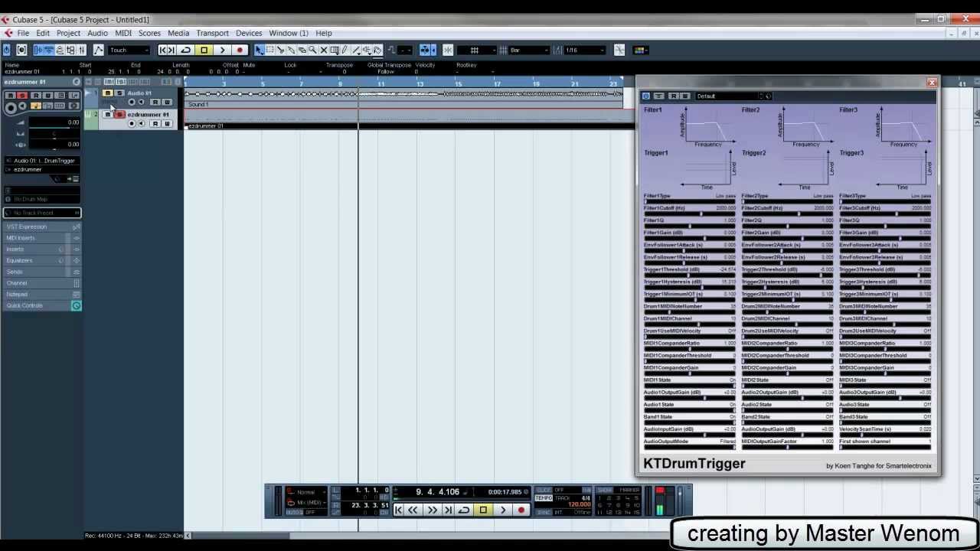
Task: Go to project start on transport panel
Action: click(398, 510)
